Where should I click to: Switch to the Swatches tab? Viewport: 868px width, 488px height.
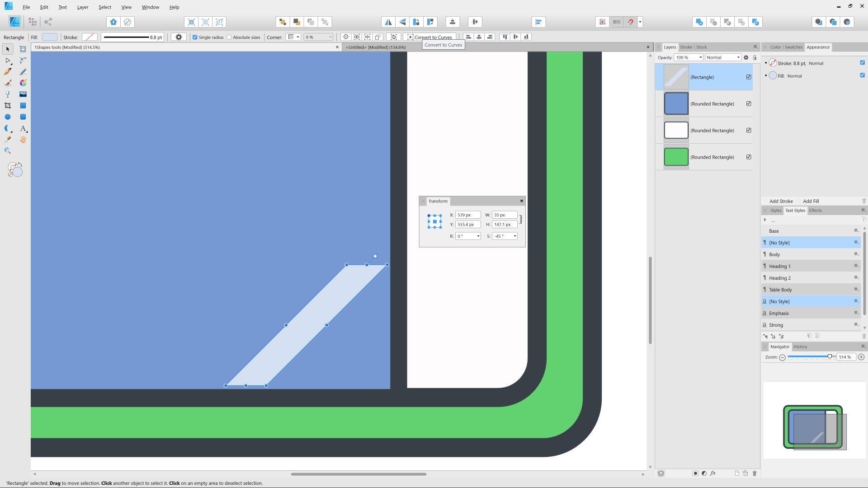click(x=793, y=47)
